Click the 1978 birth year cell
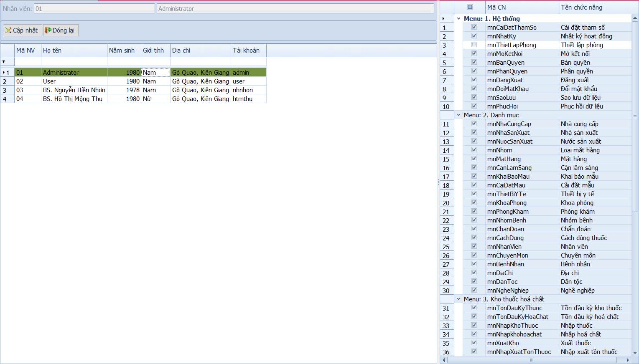 (124, 90)
